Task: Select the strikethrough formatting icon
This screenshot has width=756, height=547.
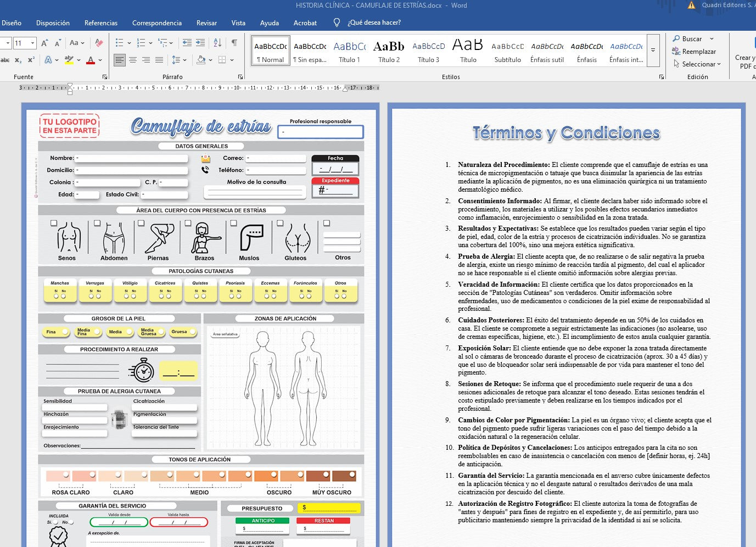Action: (x=4, y=59)
